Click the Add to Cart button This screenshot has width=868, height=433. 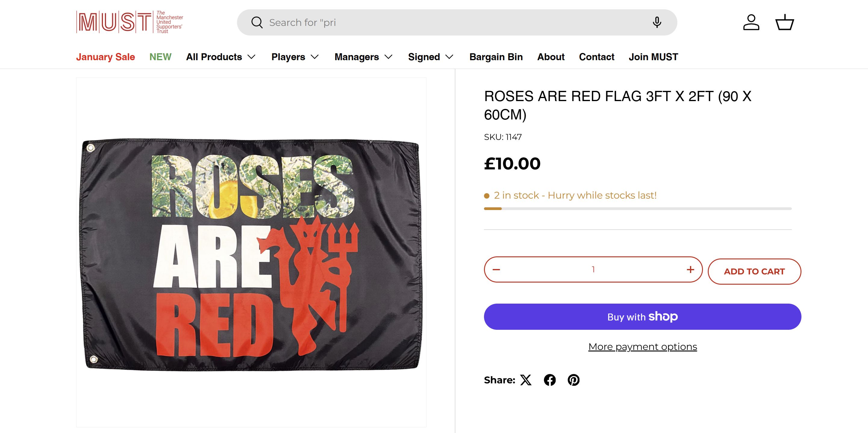click(x=754, y=271)
